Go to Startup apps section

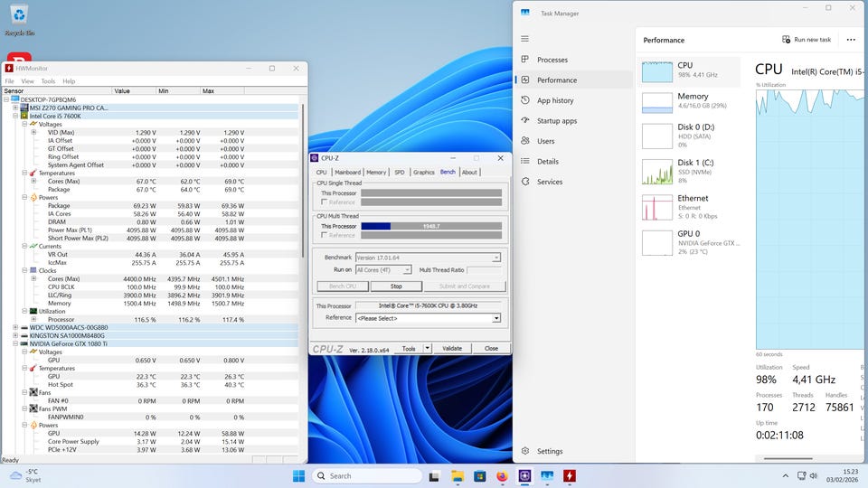tap(556, 121)
